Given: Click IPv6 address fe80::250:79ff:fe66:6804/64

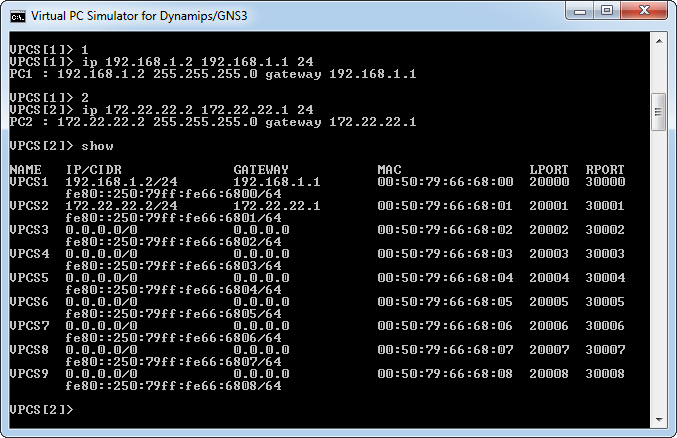Looking at the screenshot, I should (174, 290).
